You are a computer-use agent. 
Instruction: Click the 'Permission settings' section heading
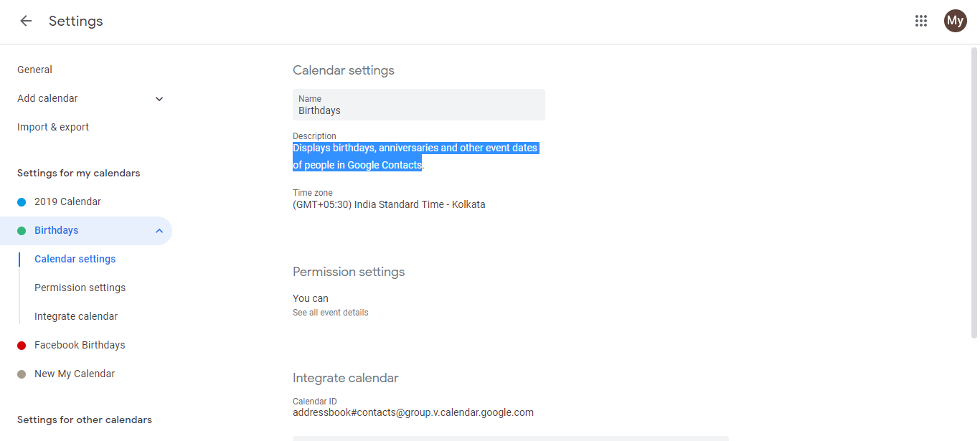pyautogui.click(x=349, y=272)
